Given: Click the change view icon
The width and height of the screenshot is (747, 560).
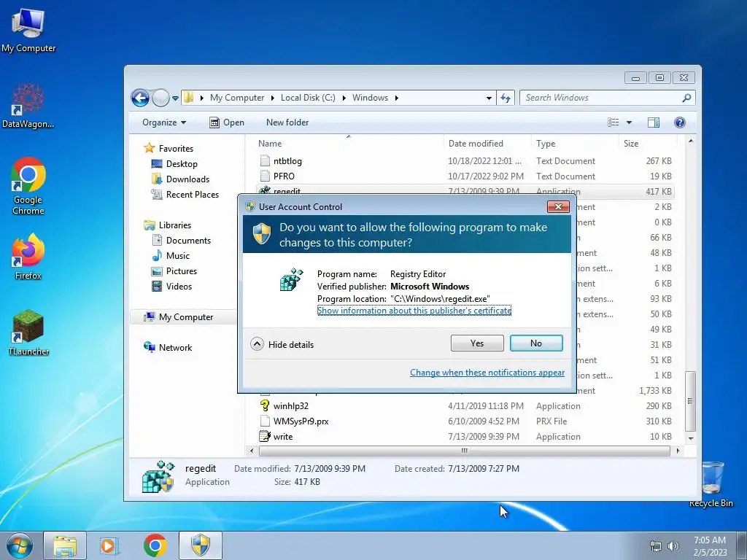Looking at the screenshot, I should pyautogui.click(x=613, y=122).
